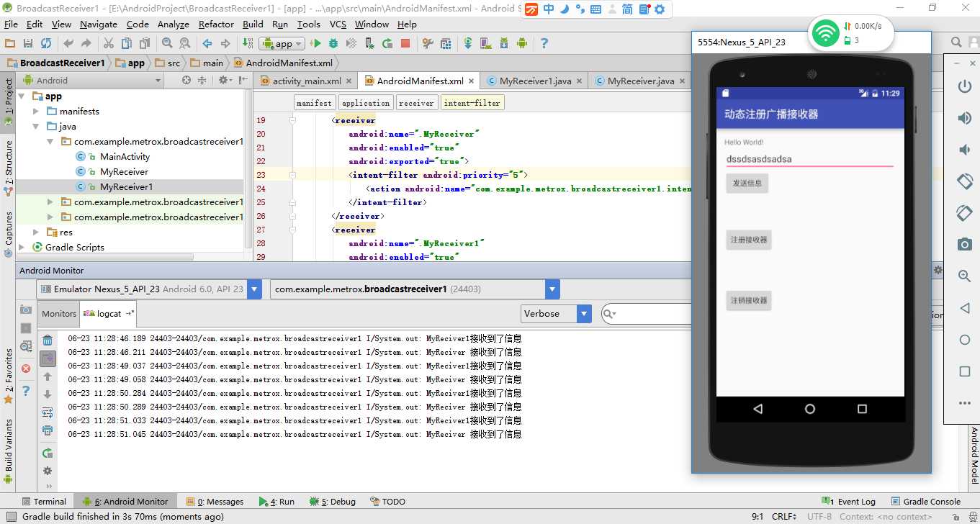Click scroll from source icon in Project panel
The height and width of the screenshot is (524, 980).
click(x=186, y=80)
